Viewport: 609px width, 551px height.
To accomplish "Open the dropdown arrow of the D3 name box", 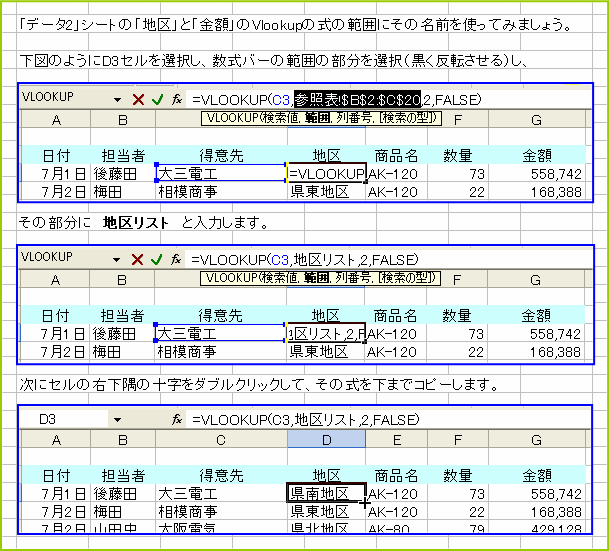I will coord(117,420).
